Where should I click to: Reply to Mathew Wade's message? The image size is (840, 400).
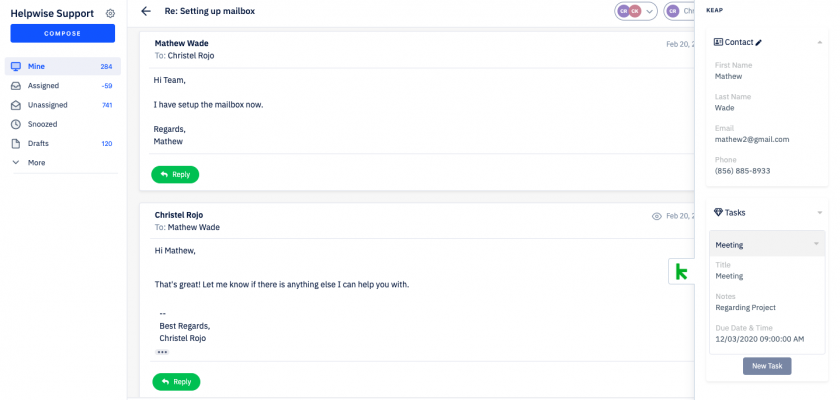175,174
